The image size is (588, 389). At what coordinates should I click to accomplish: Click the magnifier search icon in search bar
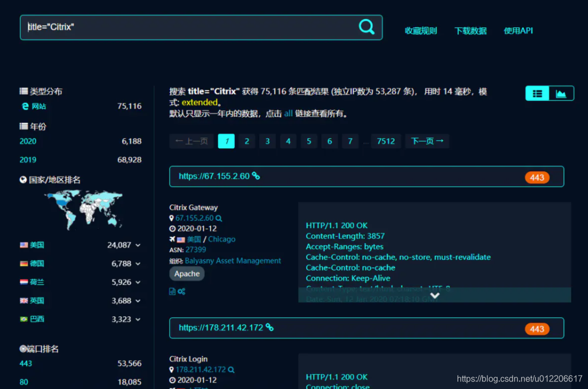click(366, 27)
